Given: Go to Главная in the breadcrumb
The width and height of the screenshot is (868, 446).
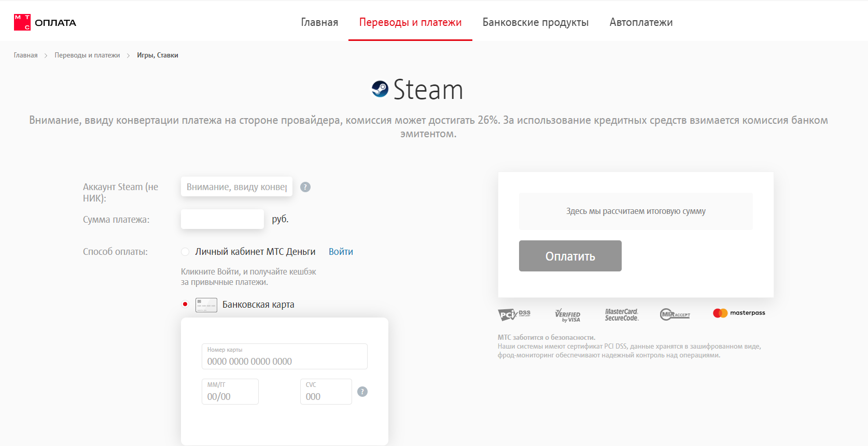Looking at the screenshot, I should pos(25,55).
